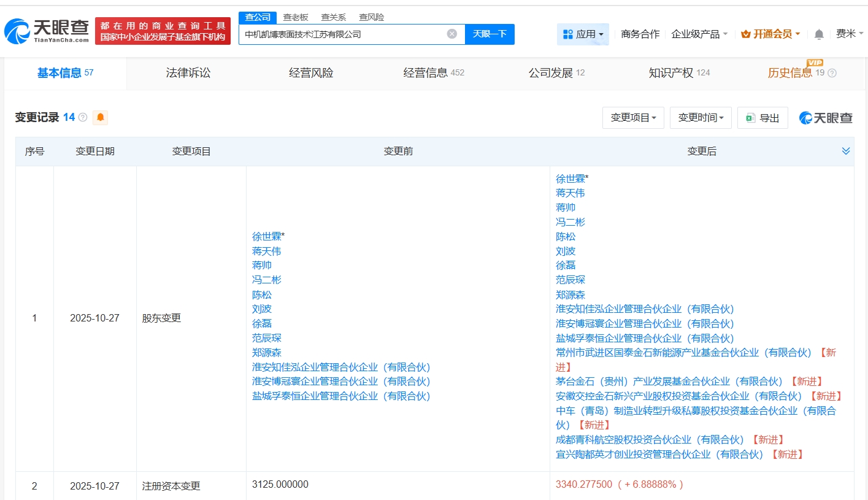Click the crown icon on 开通会员
This screenshot has width=868, height=500.
(x=745, y=34)
